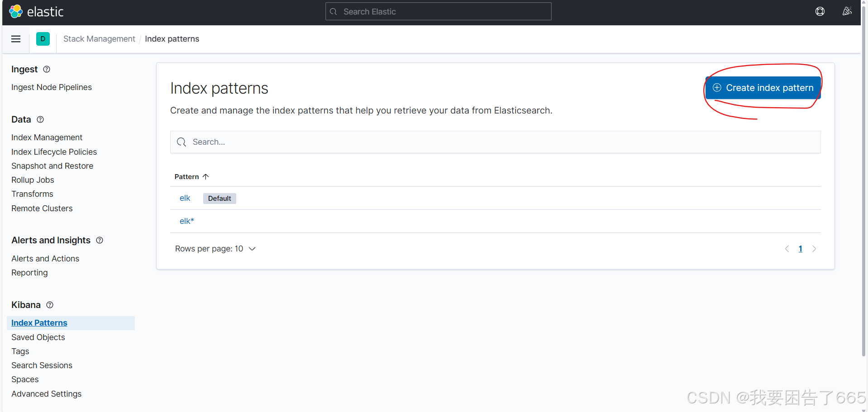Click the help icon next to Kibana
The image size is (868, 412).
[49, 305]
